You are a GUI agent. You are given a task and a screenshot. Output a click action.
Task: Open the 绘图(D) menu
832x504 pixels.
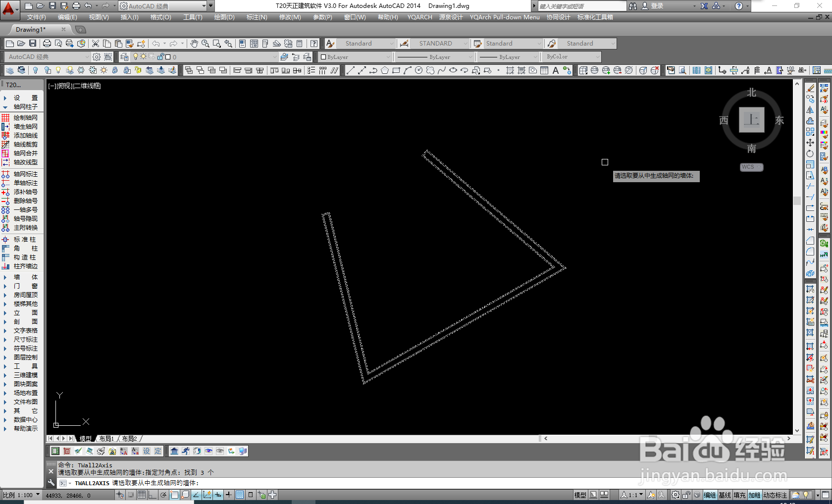tap(224, 17)
